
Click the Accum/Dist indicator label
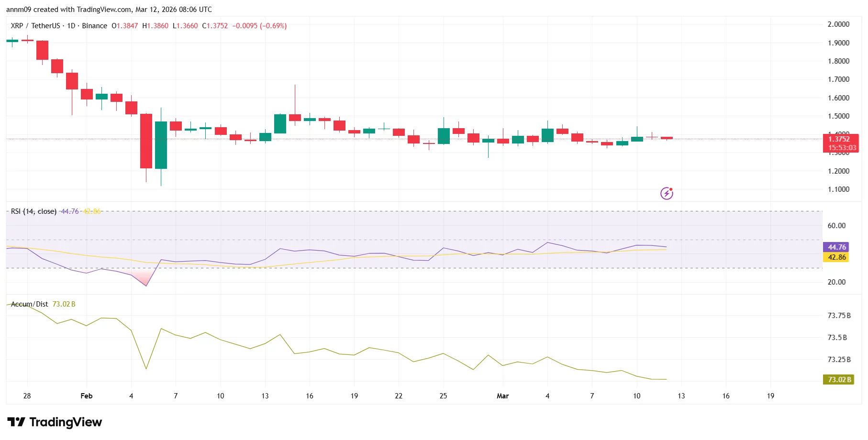[30, 304]
